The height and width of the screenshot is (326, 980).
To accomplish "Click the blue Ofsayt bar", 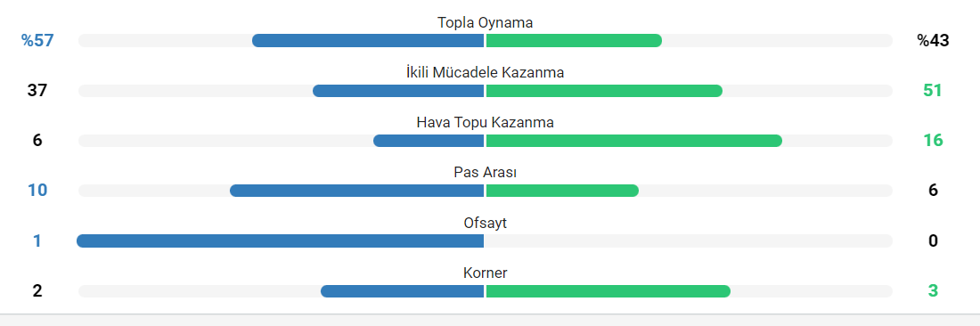I will (x=280, y=241).
